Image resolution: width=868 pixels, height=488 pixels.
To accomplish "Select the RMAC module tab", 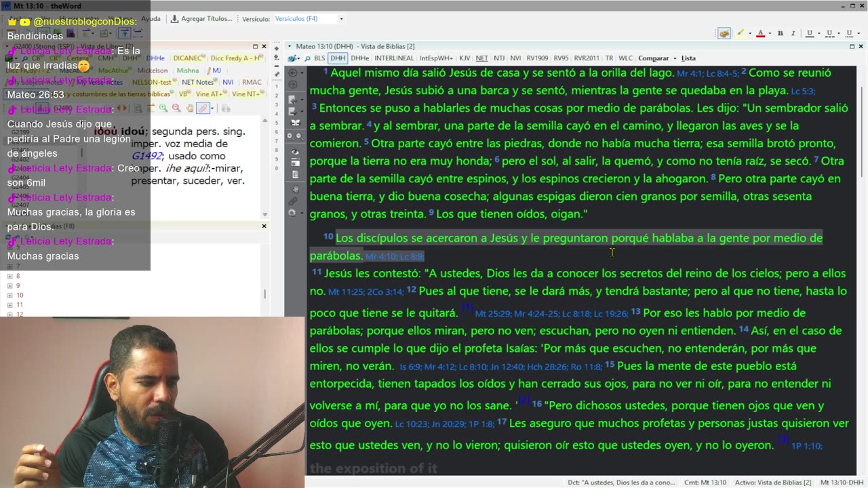I will tap(252, 82).
